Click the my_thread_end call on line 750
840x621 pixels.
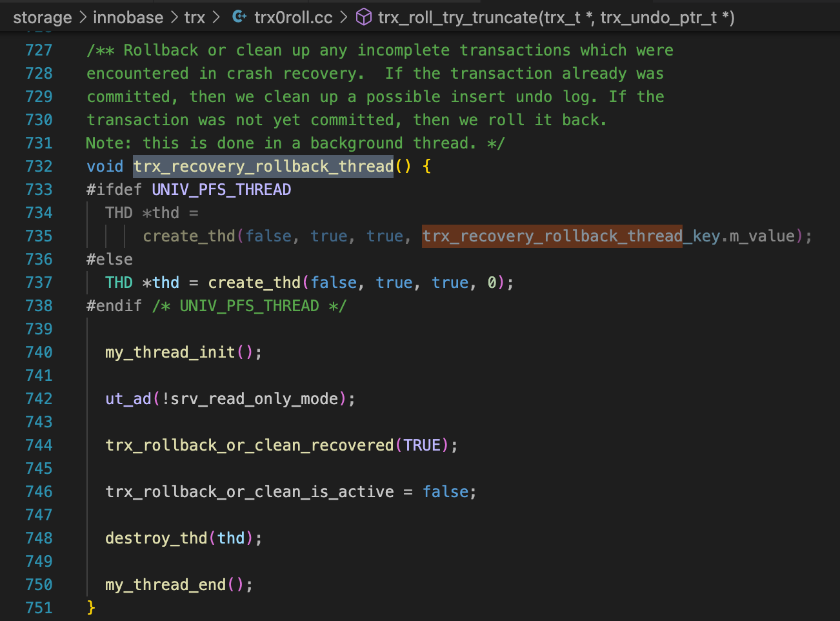(x=166, y=585)
